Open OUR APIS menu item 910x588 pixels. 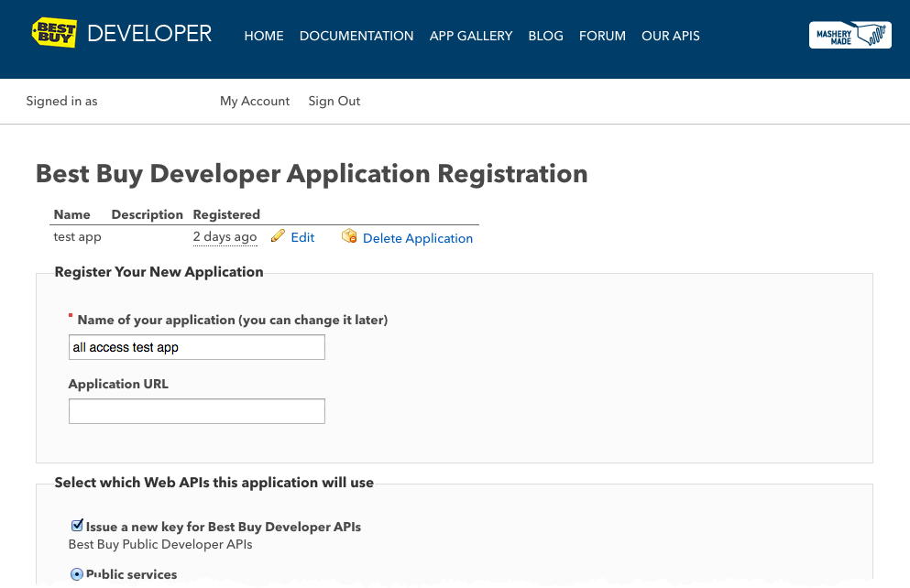click(x=670, y=36)
